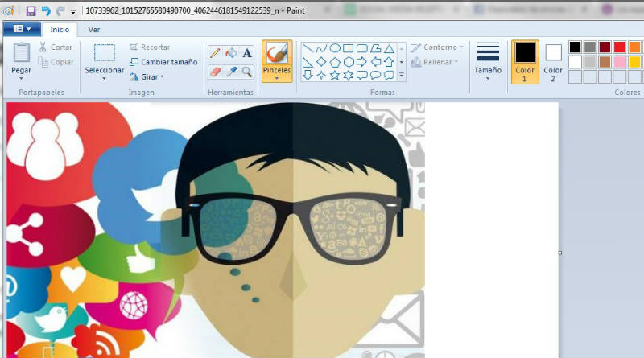
Task: Activate Color 2 background selector
Action: [553, 62]
